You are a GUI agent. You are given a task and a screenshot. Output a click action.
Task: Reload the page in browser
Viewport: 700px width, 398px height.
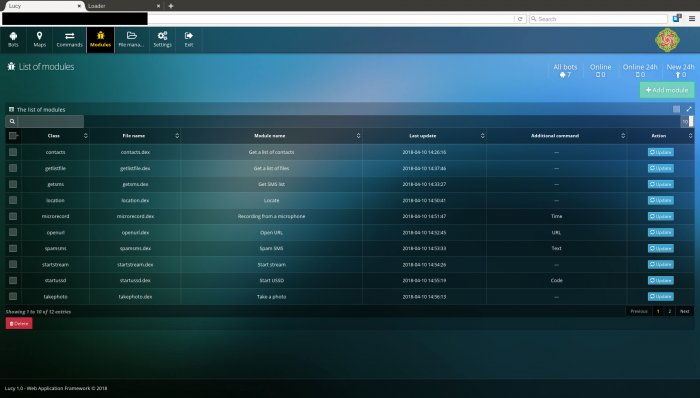[x=520, y=19]
